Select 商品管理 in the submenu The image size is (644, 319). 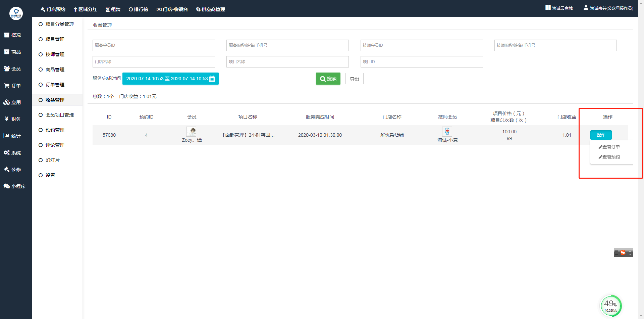pyautogui.click(x=52, y=70)
